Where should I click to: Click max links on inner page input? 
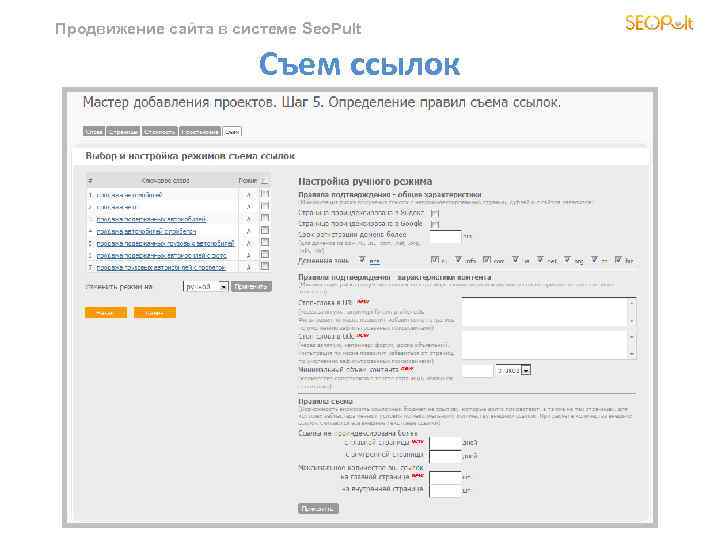tap(445, 490)
